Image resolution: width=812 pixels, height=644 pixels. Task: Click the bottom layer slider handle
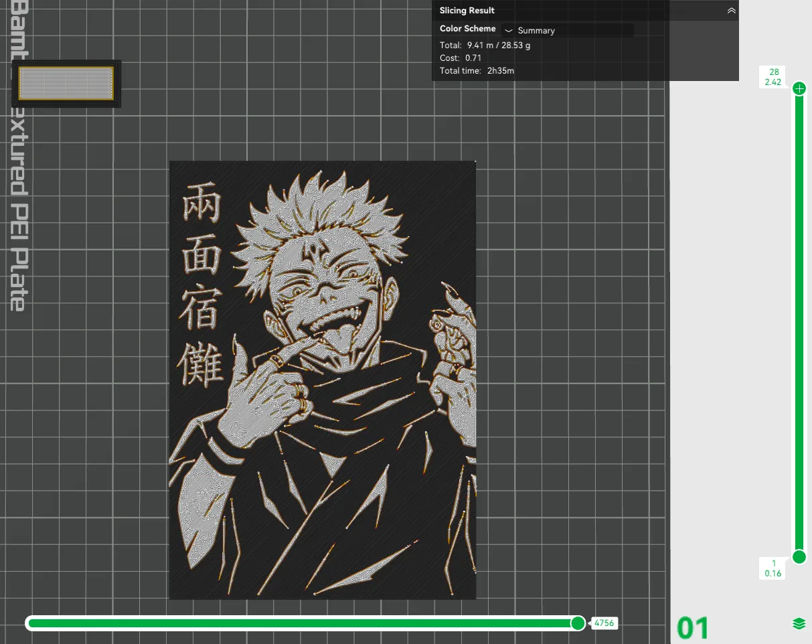coord(799,556)
